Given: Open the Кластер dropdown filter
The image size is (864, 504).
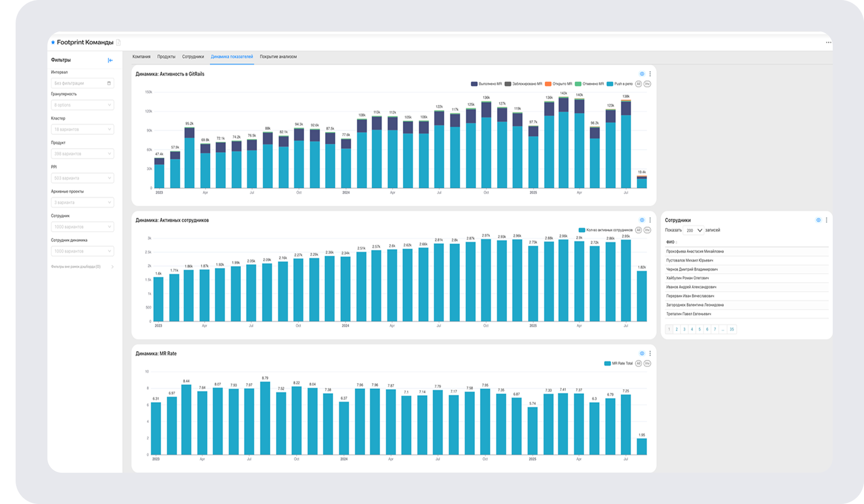Looking at the screenshot, I should pyautogui.click(x=82, y=129).
